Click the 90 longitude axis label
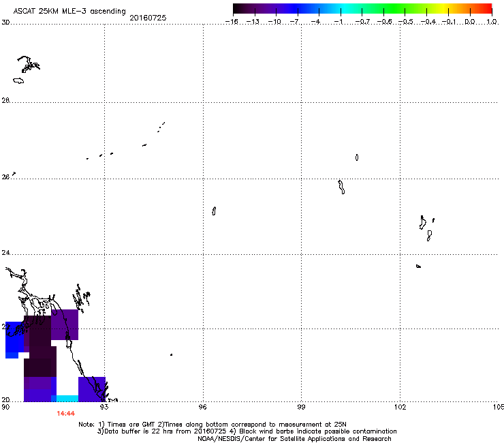Screen dimensions: 504x443 [5, 407]
